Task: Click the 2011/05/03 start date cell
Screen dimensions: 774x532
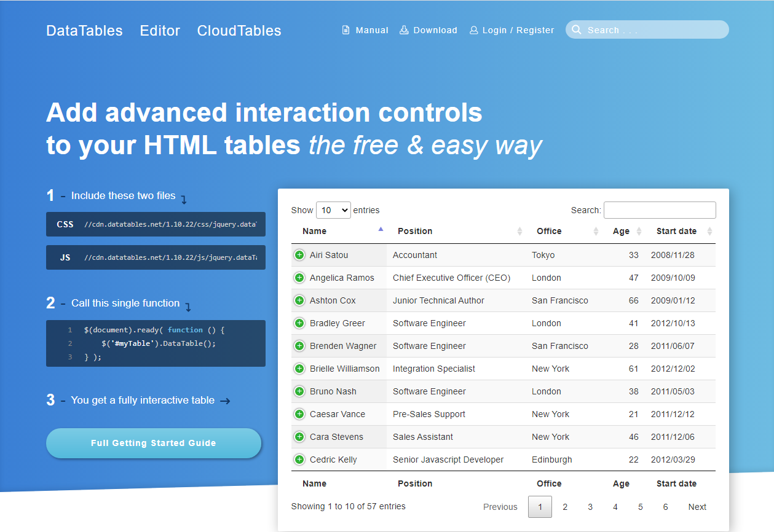Action: pyautogui.click(x=681, y=391)
